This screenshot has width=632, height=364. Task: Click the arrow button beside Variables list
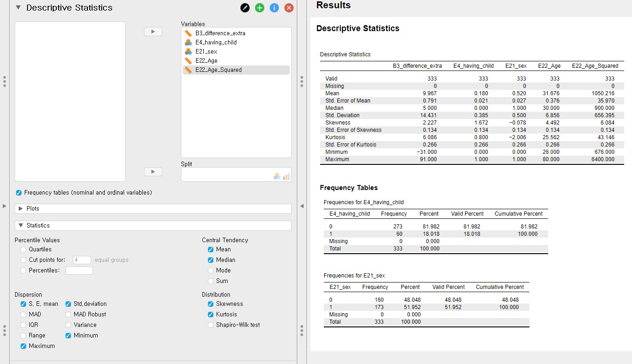click(153, 32)
